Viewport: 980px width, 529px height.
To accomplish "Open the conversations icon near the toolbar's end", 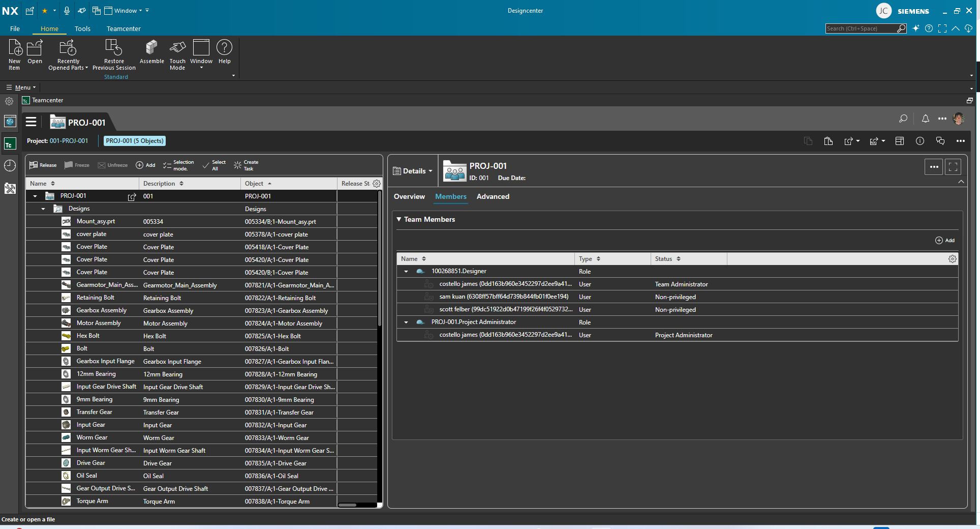I will (940, 141).
